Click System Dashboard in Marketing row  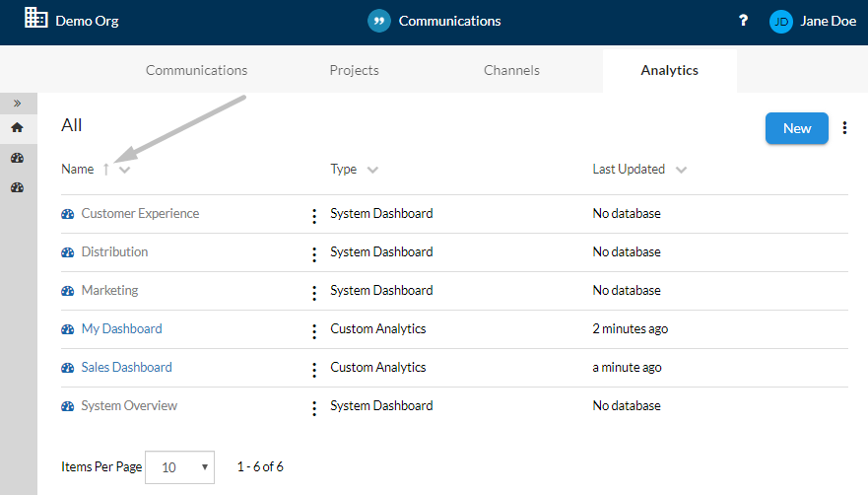pyautogui.click(x=381, y=291)
